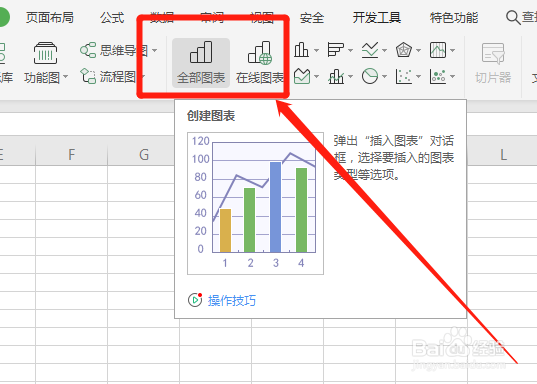Insert a horizontal bar chart
This screenshot has height=384, width=537.
(335, 50)
